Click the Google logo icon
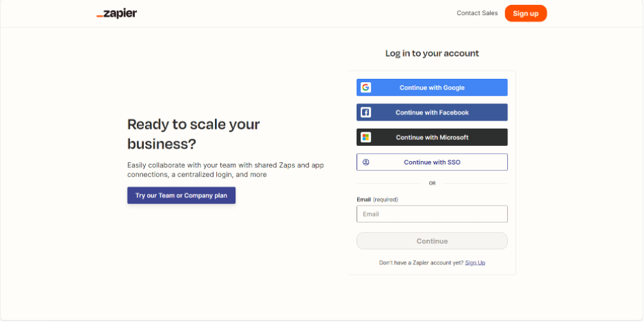The width and height of the screenshot is (644, 322). click(x=365, y=88)
